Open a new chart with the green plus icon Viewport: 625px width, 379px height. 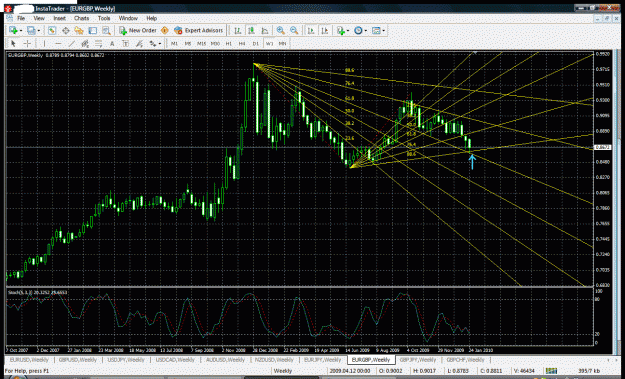tap(13, 30)
